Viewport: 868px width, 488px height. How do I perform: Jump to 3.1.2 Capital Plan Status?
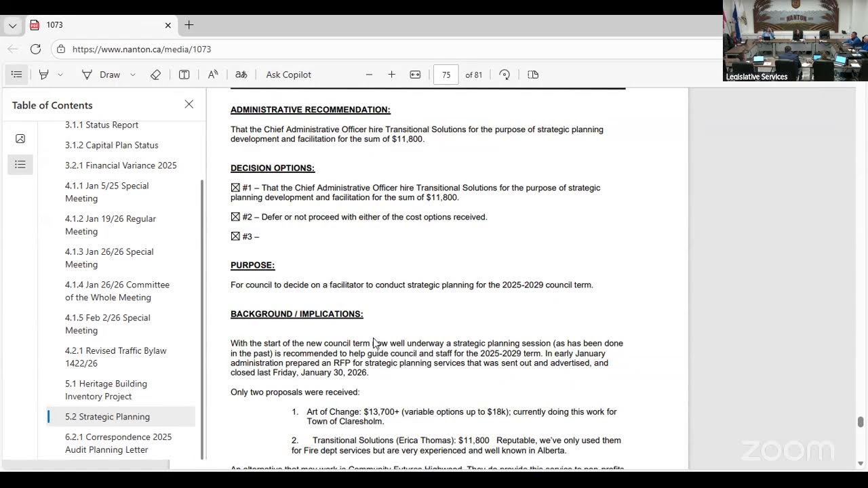pos(112,145)
